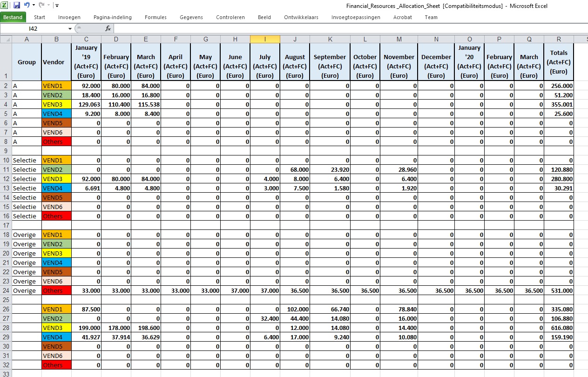Screen dimensions: 588x377
Task: Click the fx insert function icon
Action: 108,28
